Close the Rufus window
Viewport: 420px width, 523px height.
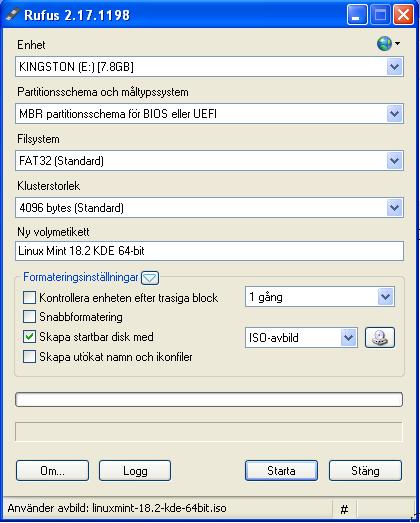tap(404, 15)
